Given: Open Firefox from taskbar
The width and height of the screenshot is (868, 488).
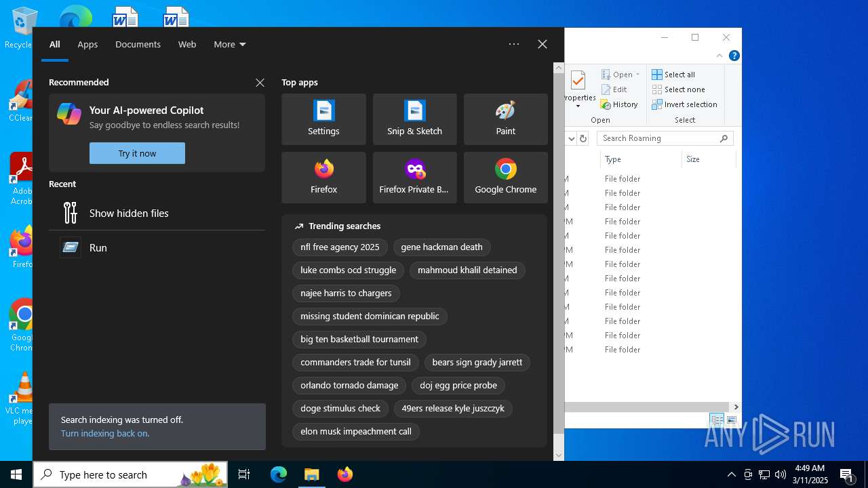Looking at the screenshot, I should (345, 474).
